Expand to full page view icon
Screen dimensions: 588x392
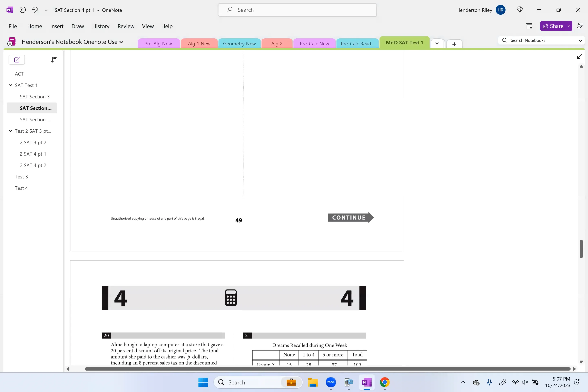[579, 57]
